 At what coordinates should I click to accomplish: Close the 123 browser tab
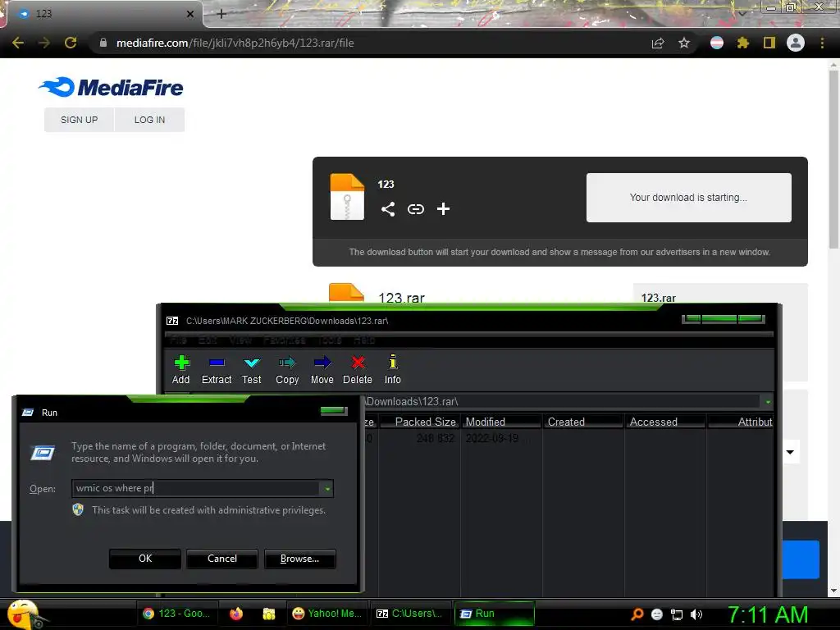click(x=190, y=14)
